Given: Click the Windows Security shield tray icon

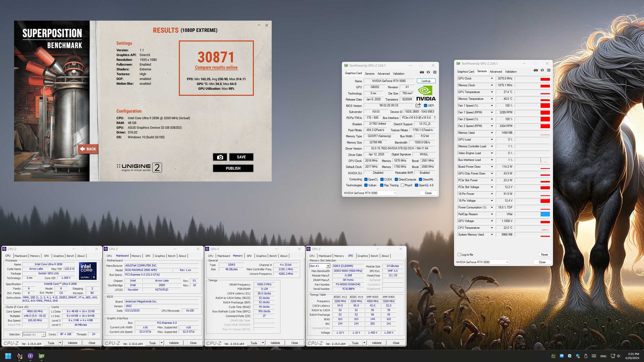Looking at the screenshot, I should (578, 356).
